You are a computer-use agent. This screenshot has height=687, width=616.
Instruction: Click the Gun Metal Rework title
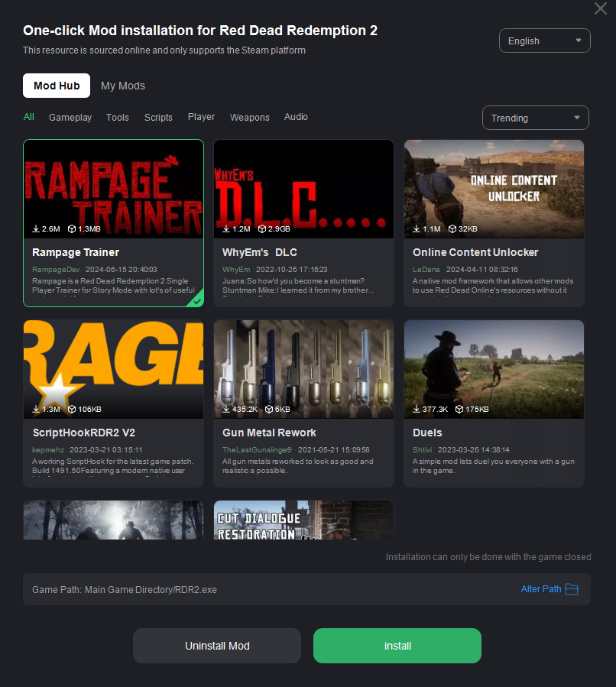[x=269, y=433]
